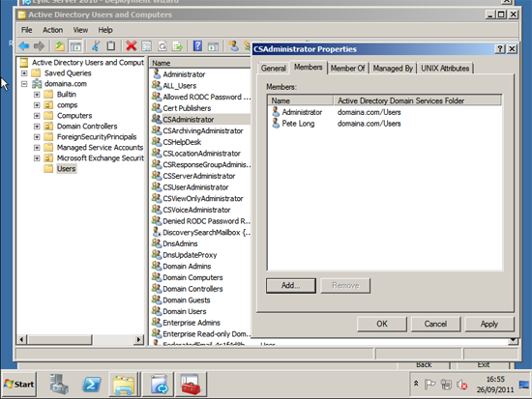The image size is (532, 399).
Task: Expand the Builtin container
Action: point(37,95)
